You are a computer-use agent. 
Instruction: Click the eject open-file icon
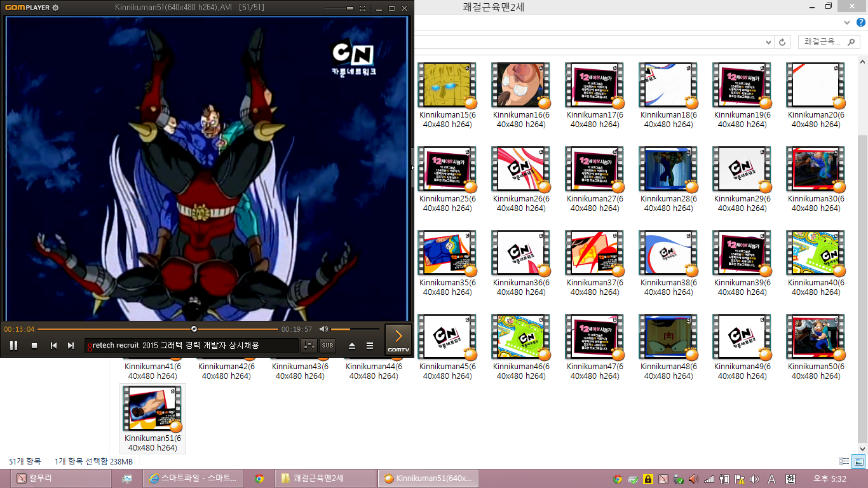352,346
